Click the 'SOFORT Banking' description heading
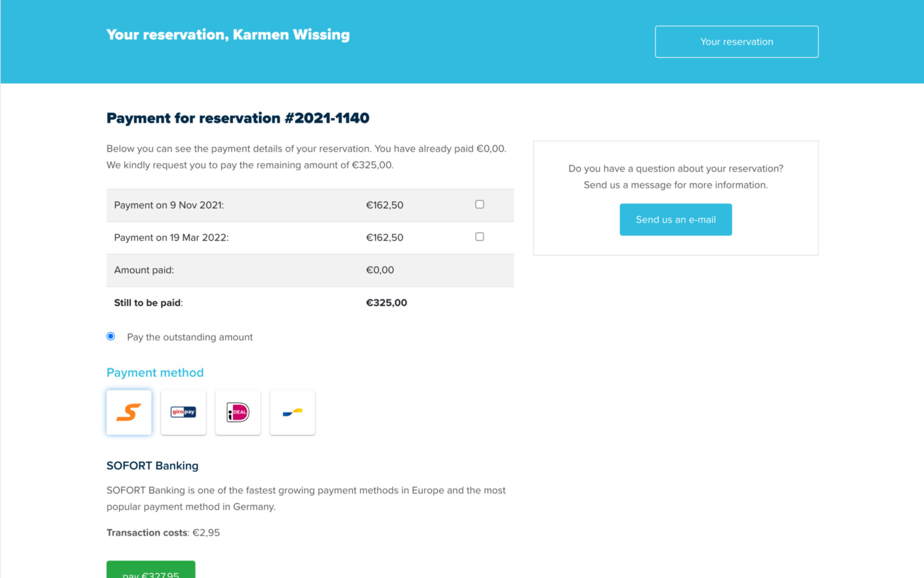This screenshot has height=578, width=924. (x=153, y=466)
